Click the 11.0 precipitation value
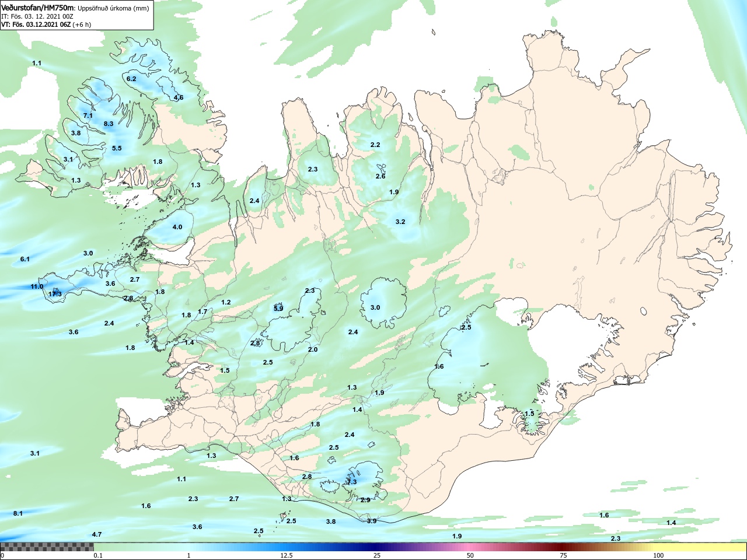The width and height of the screenshot is (747, 560). click(37, 286)
